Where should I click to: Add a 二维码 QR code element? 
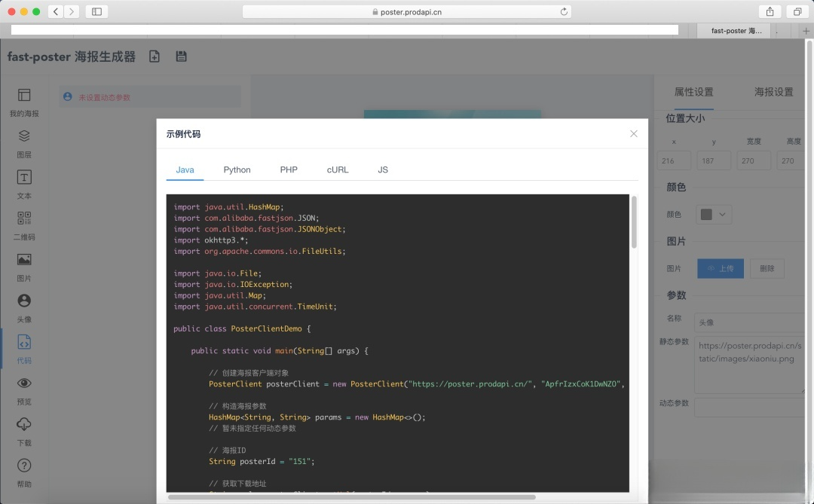23,226
